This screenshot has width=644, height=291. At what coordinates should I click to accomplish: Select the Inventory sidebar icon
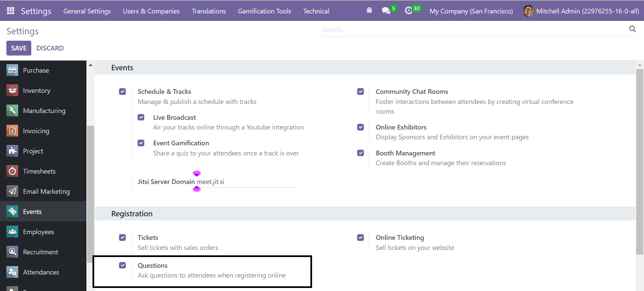12,90
